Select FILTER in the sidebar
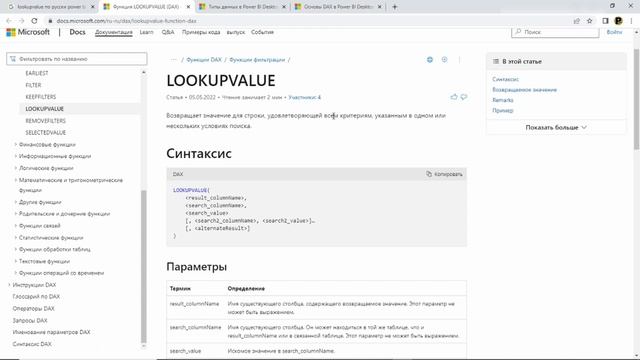Screen dimensions: 640x360 click(33, 85)
